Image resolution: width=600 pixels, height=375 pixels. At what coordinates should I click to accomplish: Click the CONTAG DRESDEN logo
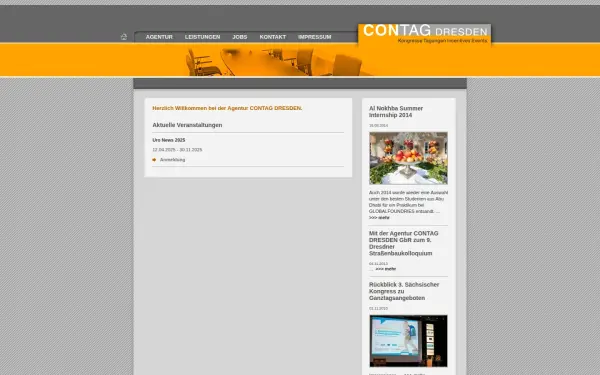coord(425,34)
